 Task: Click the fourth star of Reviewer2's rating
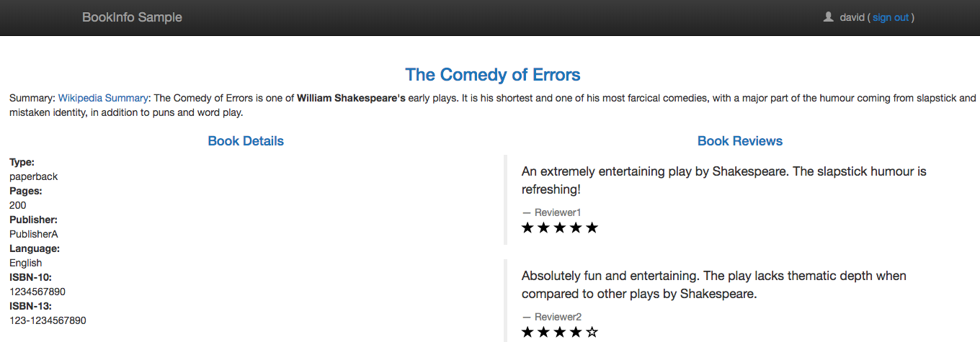[x=576, y=333]
